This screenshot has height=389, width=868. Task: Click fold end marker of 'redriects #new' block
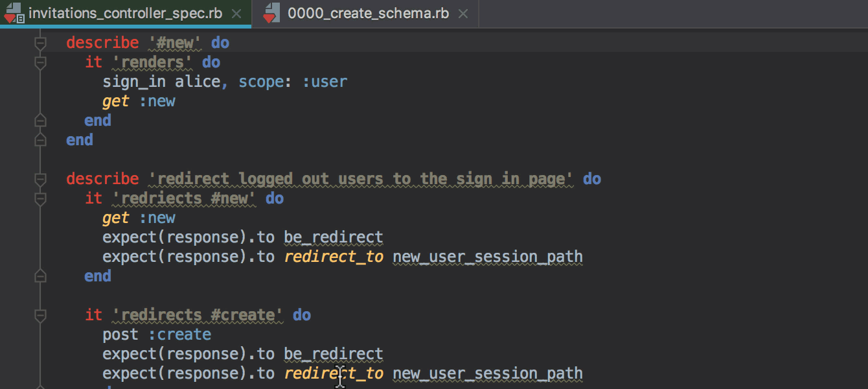[x=40, y=276]
